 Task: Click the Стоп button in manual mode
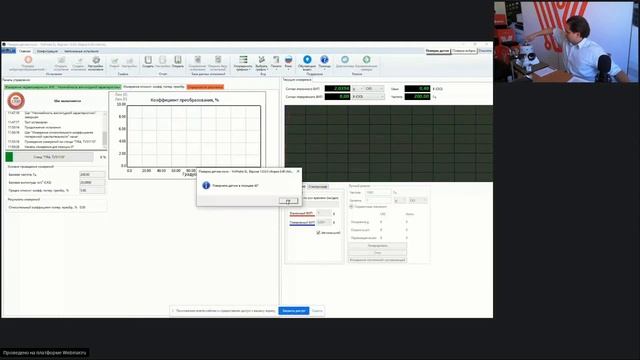pos(378,253)
